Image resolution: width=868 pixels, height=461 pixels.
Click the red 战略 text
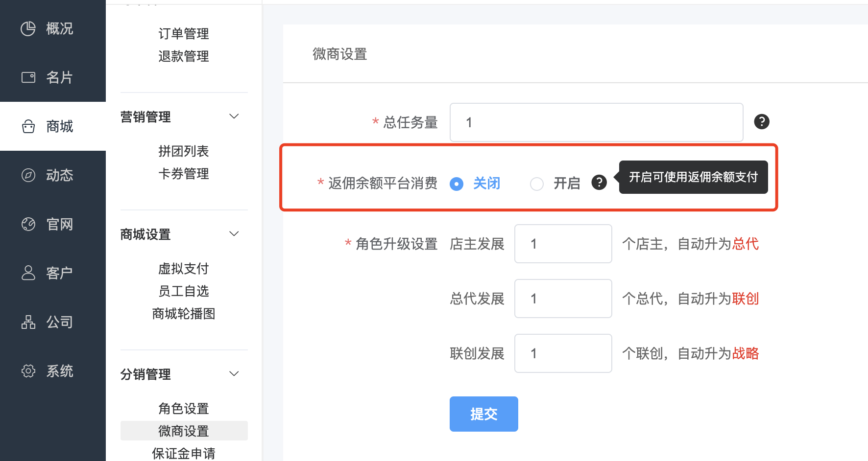tap(746, 353)
